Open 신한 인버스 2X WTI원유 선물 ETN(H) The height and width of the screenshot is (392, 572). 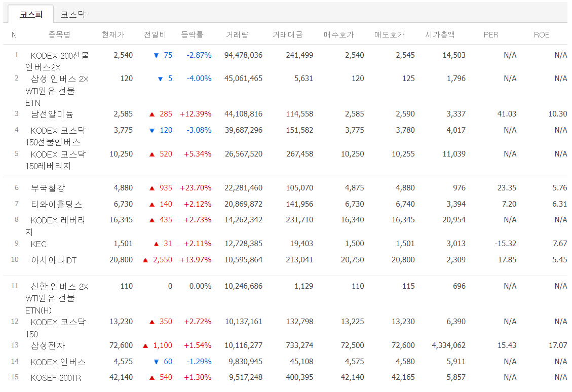(x=57, y=298)
